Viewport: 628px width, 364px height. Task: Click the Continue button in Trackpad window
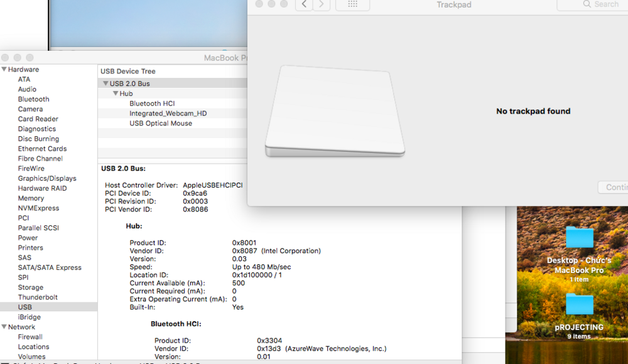click(614, 187)
